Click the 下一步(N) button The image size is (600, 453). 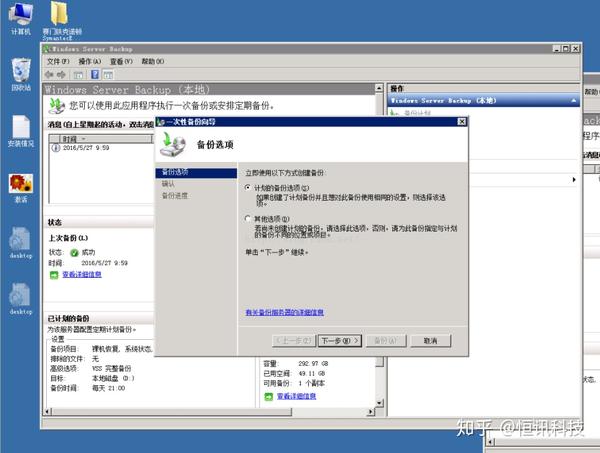[340, 341]
